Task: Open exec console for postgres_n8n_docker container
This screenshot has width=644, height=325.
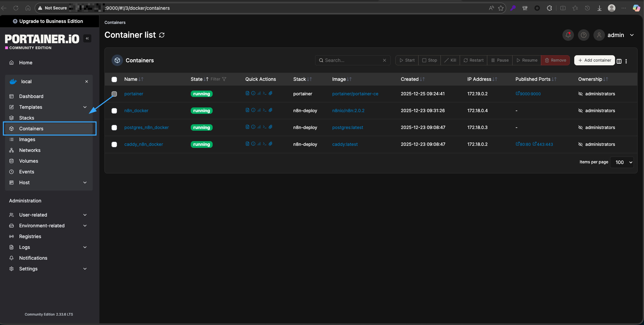Action: (x=265, y=127)
